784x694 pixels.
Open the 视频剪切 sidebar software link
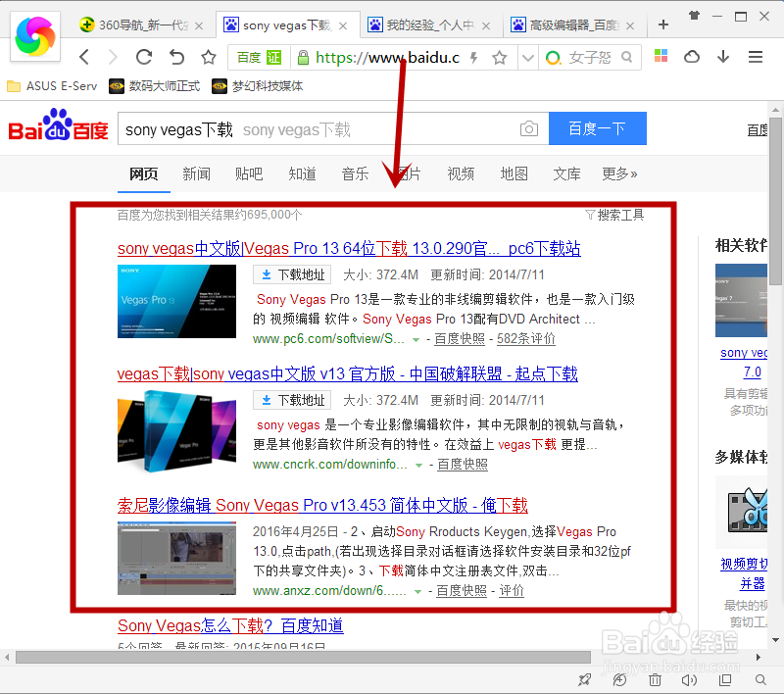(744, 573)
